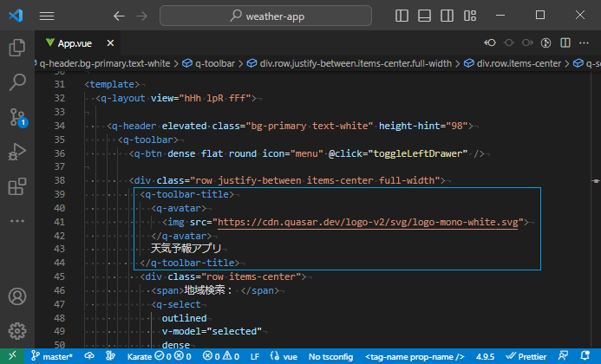Open the Extensions view
This screenshot has height=364, width=601.
(17, 186)
